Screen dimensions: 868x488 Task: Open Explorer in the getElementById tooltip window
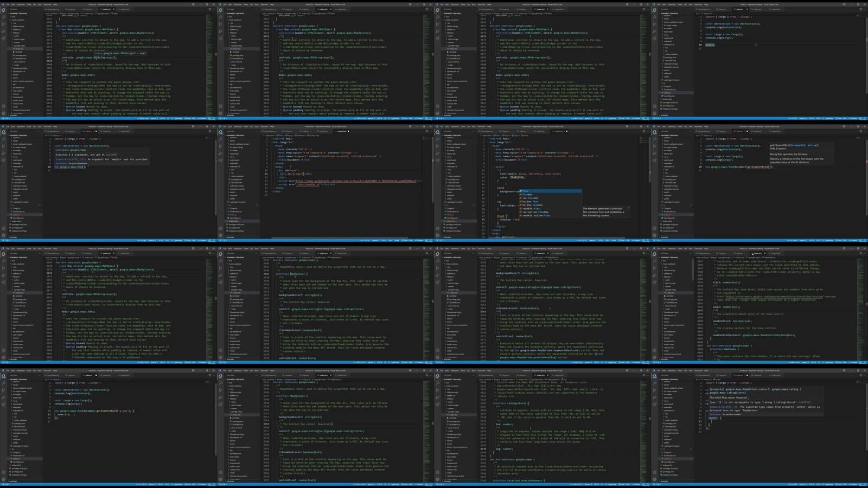pyautogui.click(x=654, y=132)
